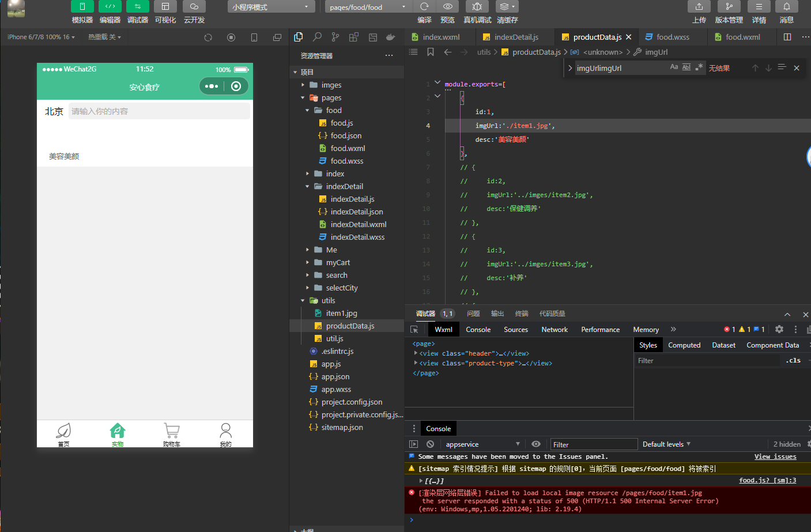Viewport: 811px width, 532px height.
Task: Refresh the simulator
Action: coord(208,37)
